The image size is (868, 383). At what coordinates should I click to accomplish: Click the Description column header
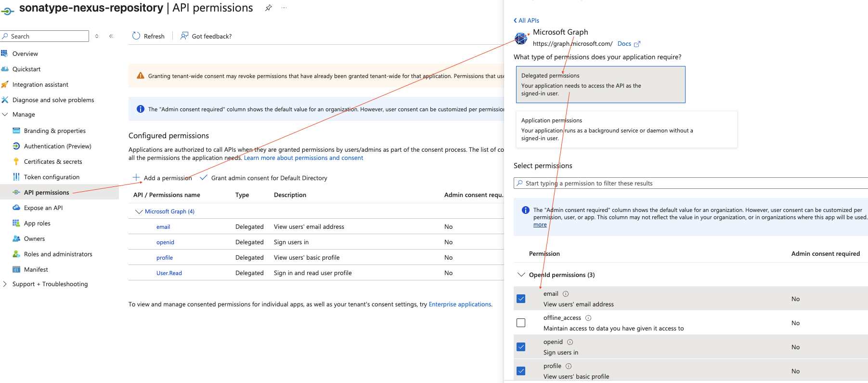pyautogui.click(x=290, y=195)
